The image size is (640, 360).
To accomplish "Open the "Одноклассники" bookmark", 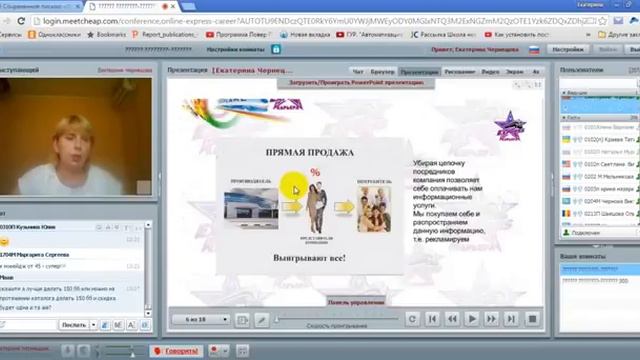I will pyautogui.click(x=54, y=35).
